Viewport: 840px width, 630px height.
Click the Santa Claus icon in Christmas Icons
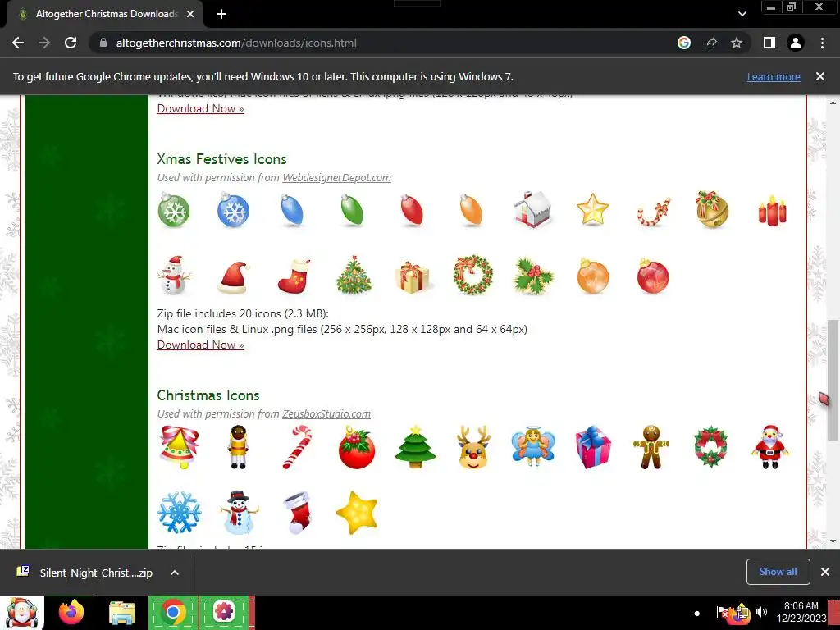tap(770, 447)
